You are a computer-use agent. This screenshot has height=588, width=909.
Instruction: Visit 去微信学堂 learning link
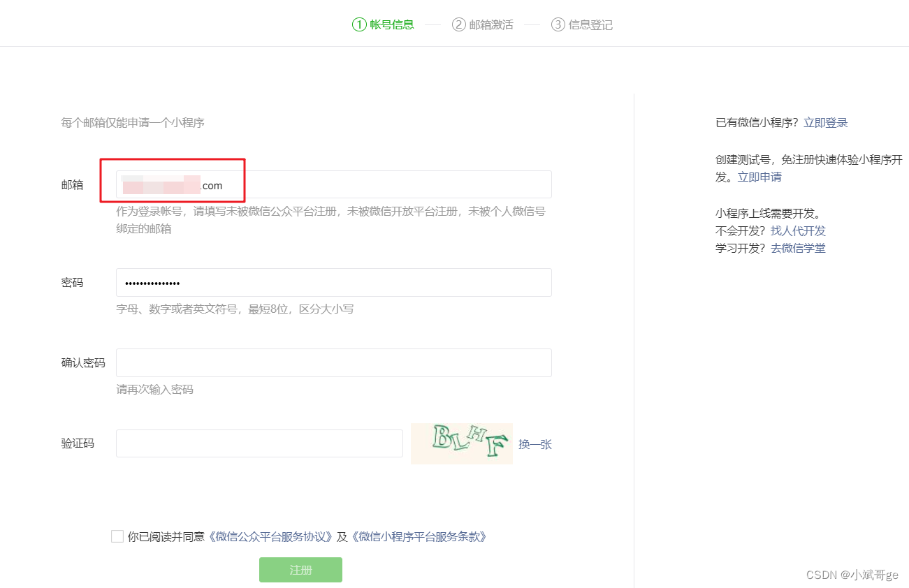point(798,248)
